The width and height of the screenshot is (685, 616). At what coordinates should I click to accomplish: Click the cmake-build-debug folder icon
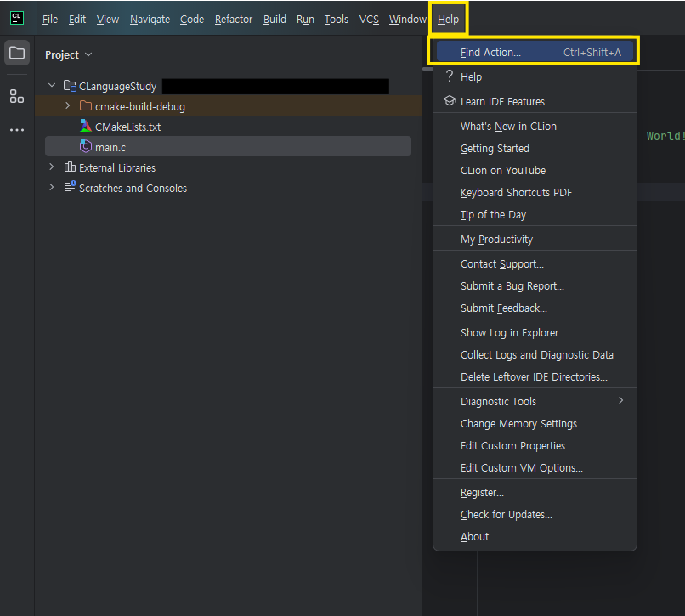pos(86,105)
